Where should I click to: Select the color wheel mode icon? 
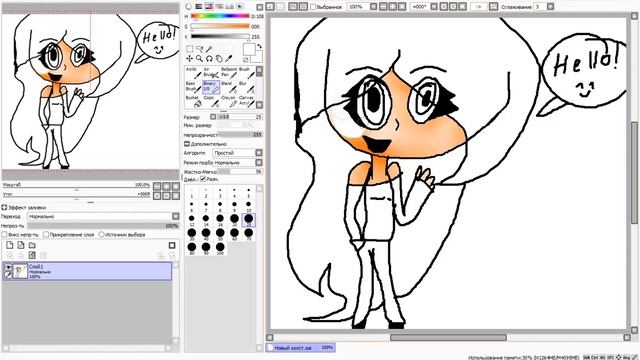[x=188, y=7]
